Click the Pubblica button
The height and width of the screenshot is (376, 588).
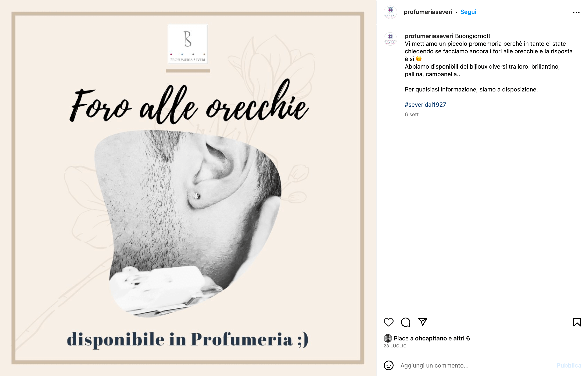pos(569,365)
